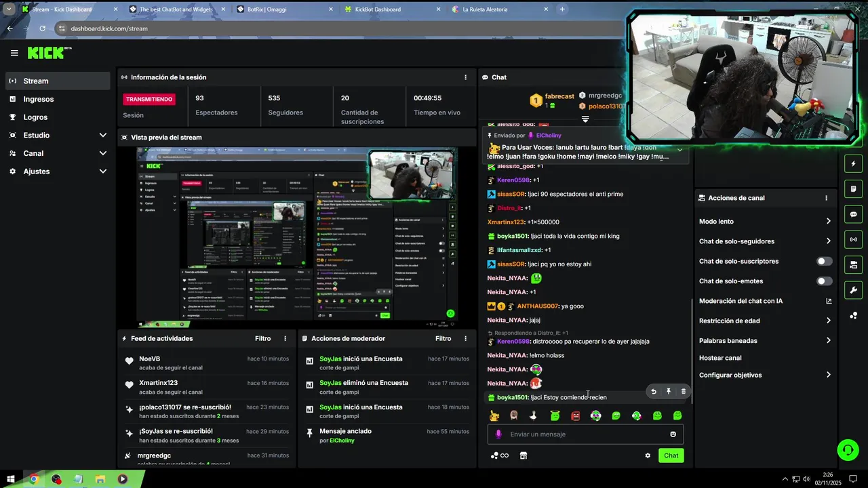The width and height of the screenshot is (868, 488).
Task: Open the Acciones de canal options menu
Action: pos(826,198)
